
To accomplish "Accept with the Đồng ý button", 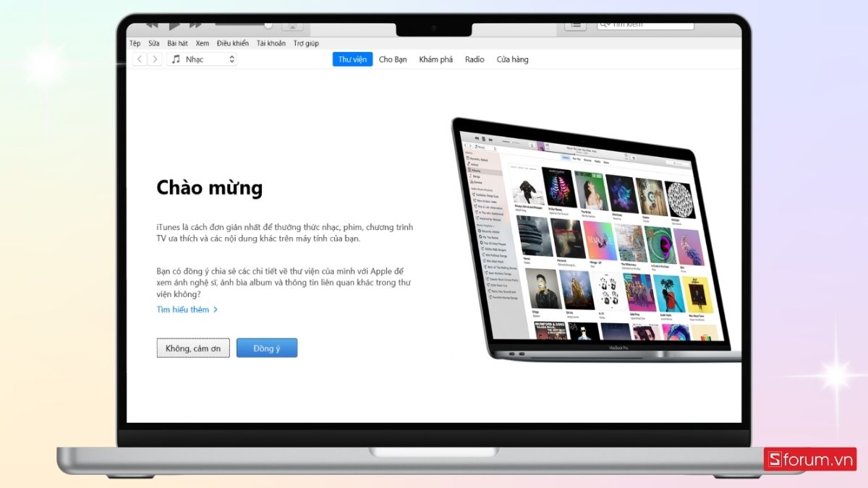I will click(267, 348).
